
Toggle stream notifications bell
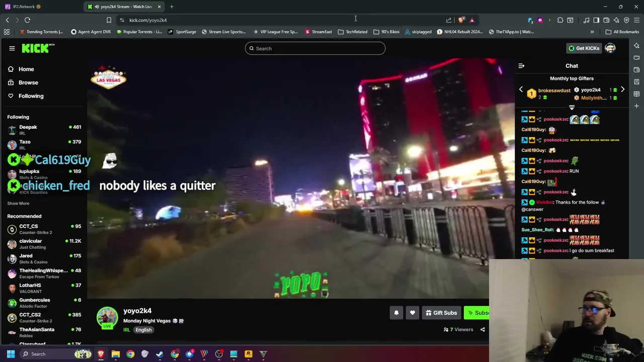[396, 313]
